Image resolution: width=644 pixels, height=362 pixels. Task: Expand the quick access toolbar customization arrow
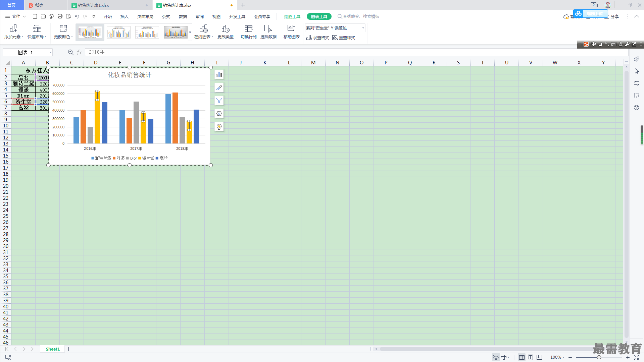(x=94, y=16)
